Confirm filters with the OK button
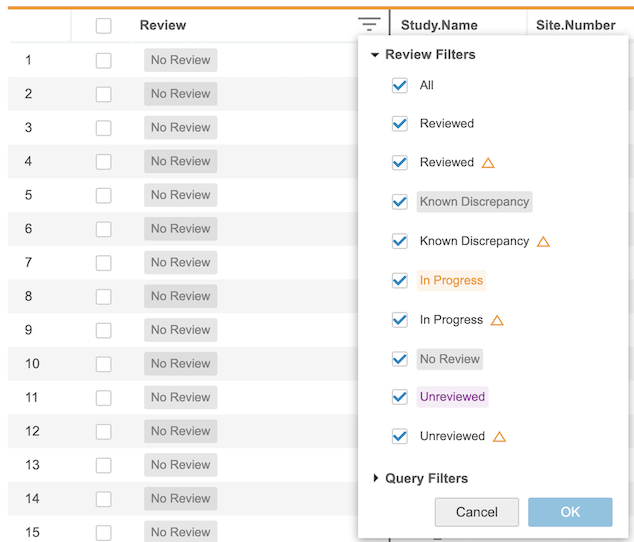The height and width of the screenshot is (542, 634). (570, 512)
